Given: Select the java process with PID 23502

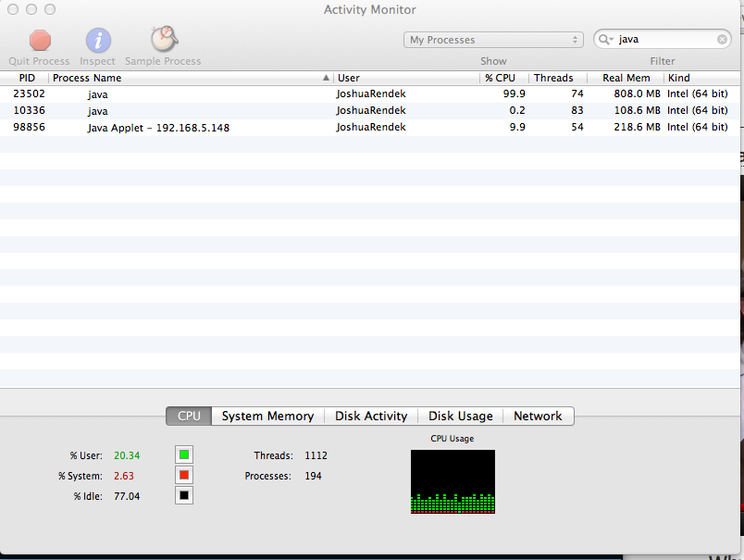Looking at the screenshot, I should [x=370, y=94].
